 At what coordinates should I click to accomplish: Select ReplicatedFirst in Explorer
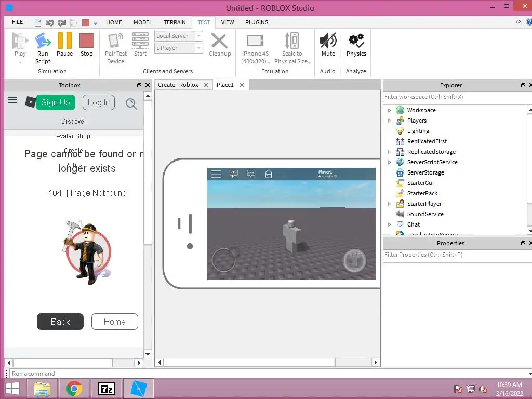pyautogui.click(x=427, y=141)
